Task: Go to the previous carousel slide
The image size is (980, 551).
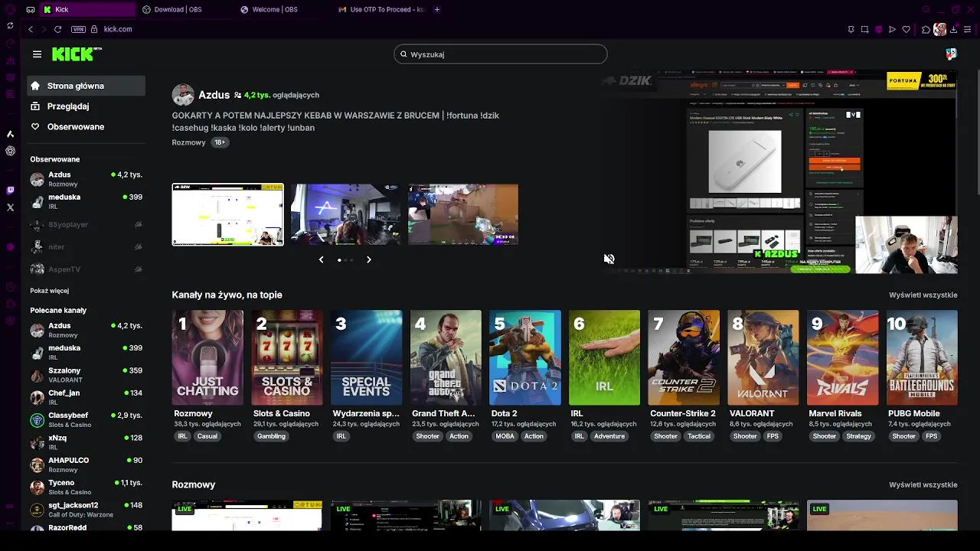Action: pos(321,259)
